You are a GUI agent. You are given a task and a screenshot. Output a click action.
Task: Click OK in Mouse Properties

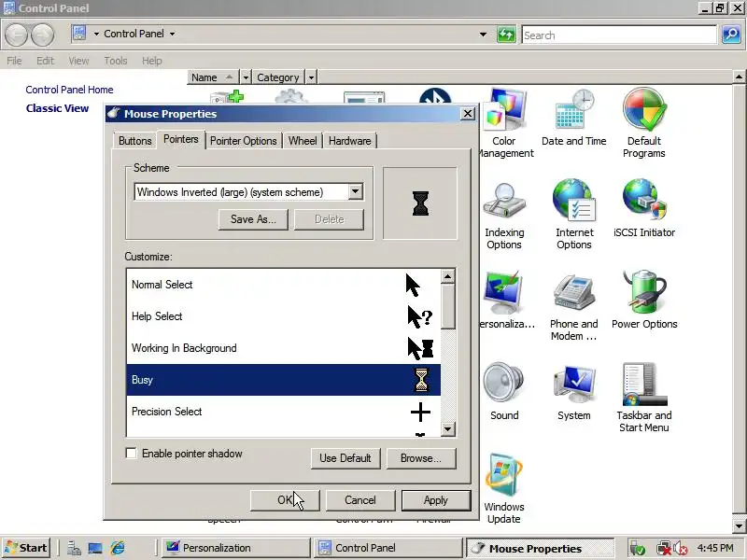click(285, 500)
